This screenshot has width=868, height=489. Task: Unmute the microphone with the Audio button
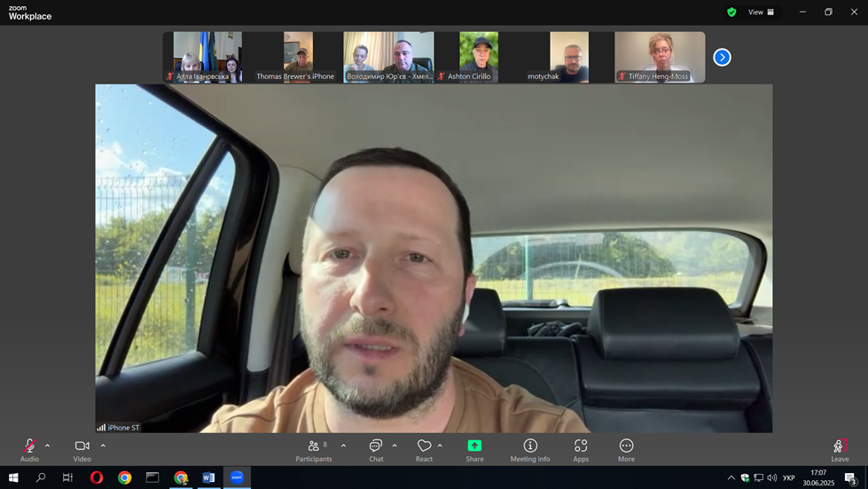click(29, 449)
